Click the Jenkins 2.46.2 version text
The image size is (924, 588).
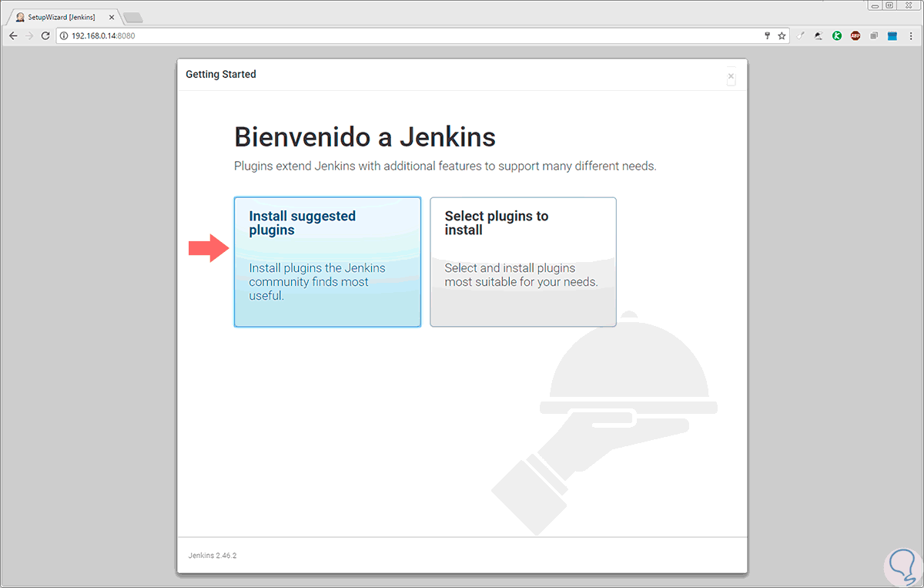(x=213, y=555)
